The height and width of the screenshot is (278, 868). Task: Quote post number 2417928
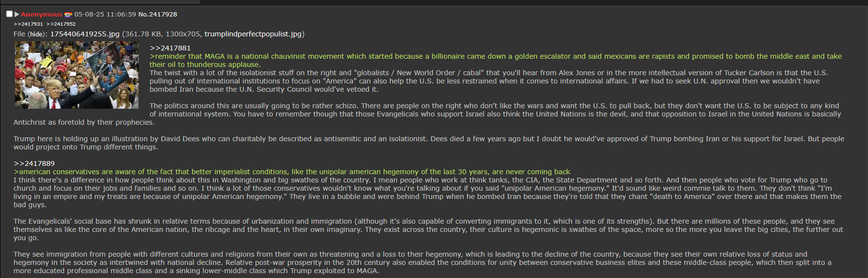pyautogui.click(x=163, y=14)
